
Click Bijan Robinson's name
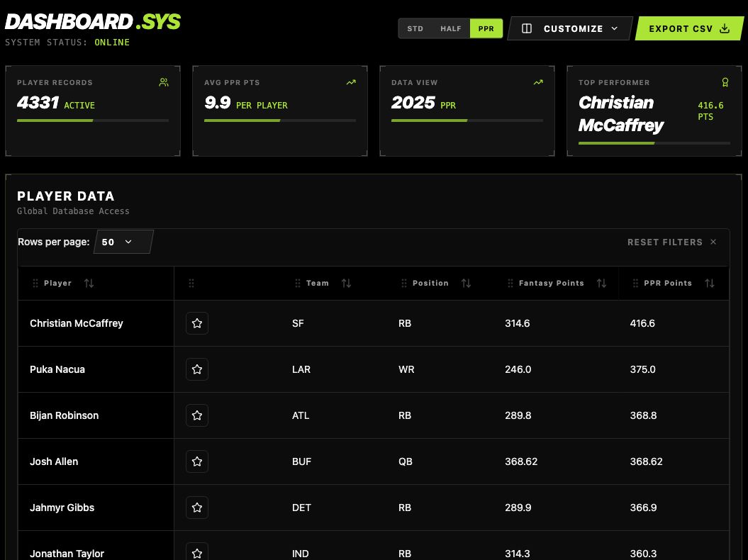65,415
